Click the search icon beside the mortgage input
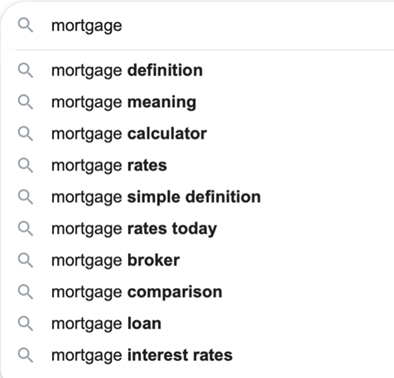Screen dimensions: 394x378 (x=25, y=25)
